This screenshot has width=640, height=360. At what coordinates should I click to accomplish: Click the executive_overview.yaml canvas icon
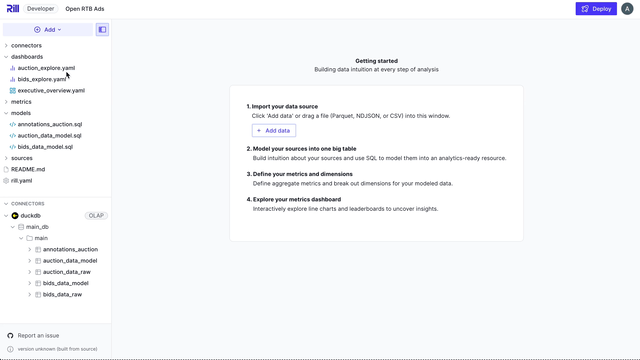click(13, 91)
